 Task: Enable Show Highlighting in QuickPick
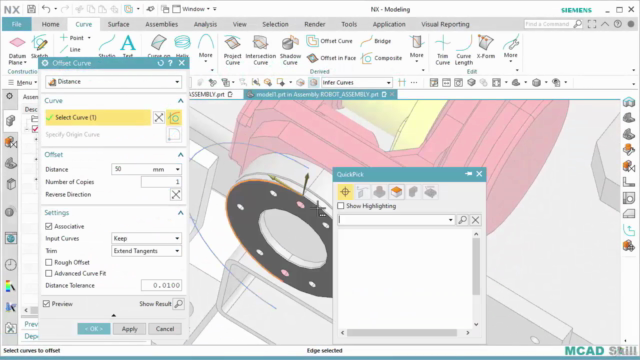(x=341, y=206)
